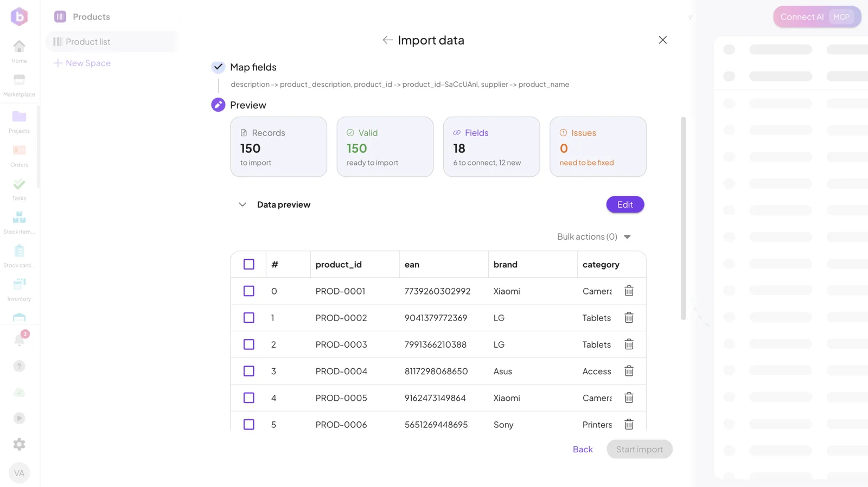
Task: Click the vertical scrollbar of the preview panel
Action: click(683, 219)
